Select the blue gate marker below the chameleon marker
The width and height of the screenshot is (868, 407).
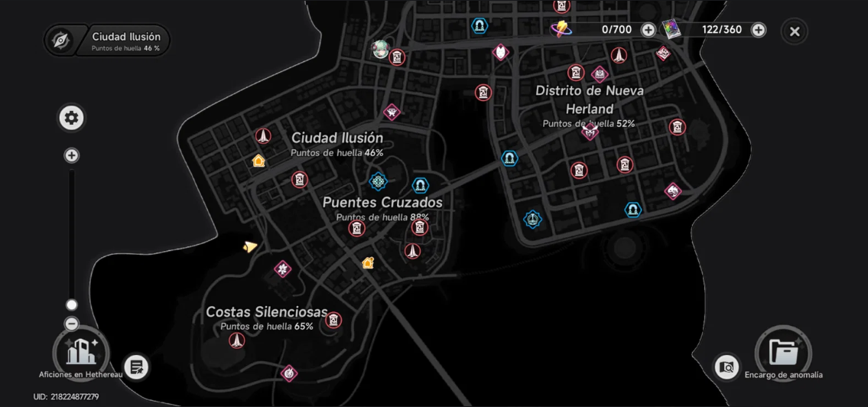tap(632, 210)
